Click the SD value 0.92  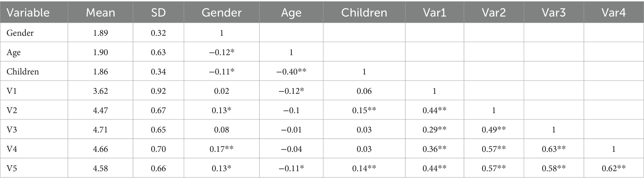[158, 91]
